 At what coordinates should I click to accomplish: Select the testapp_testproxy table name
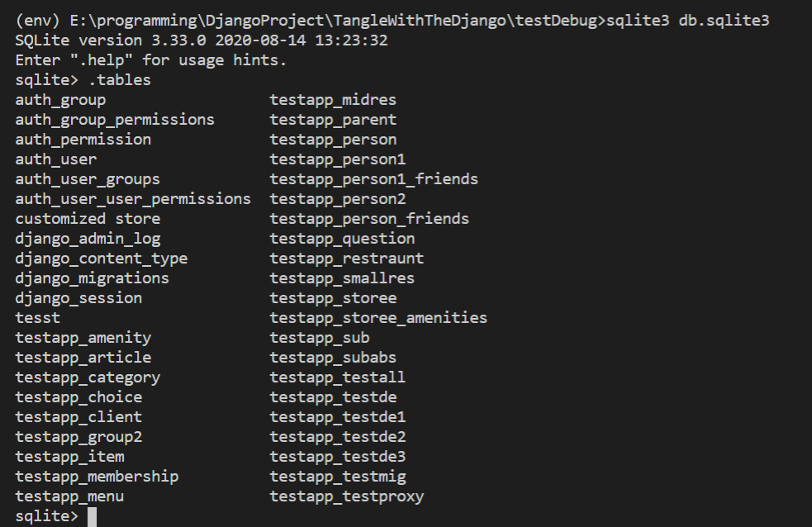[347, 496]
